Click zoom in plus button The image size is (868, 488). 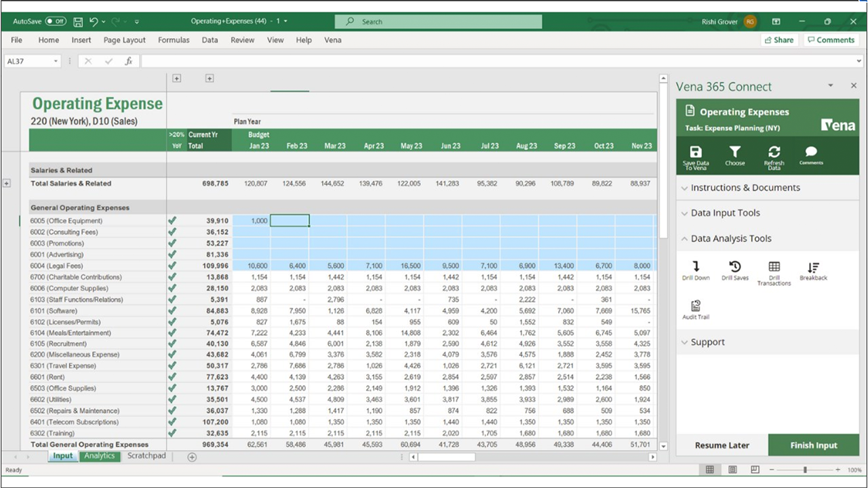838,470
